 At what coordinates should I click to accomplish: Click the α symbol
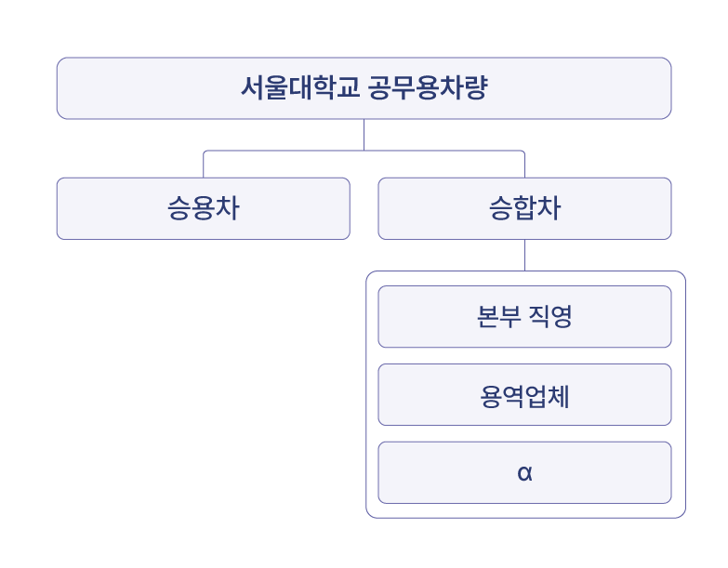[524, 473]
